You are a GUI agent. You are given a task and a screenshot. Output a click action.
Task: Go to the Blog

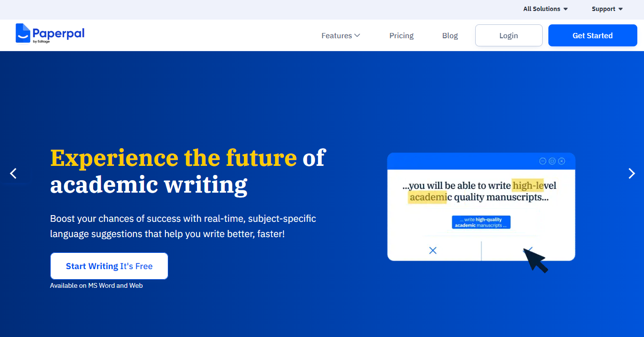[450, 36]
